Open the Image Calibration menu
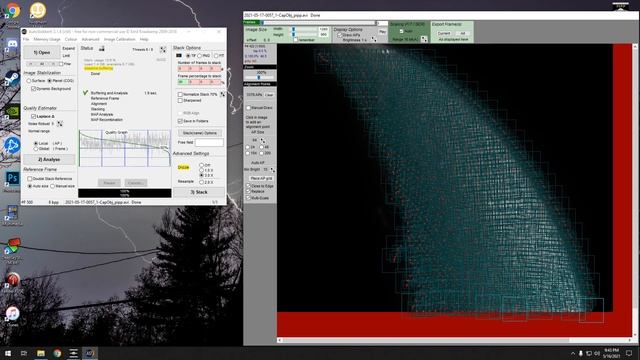This screenshot has width=640, height=360. point(119,39)
